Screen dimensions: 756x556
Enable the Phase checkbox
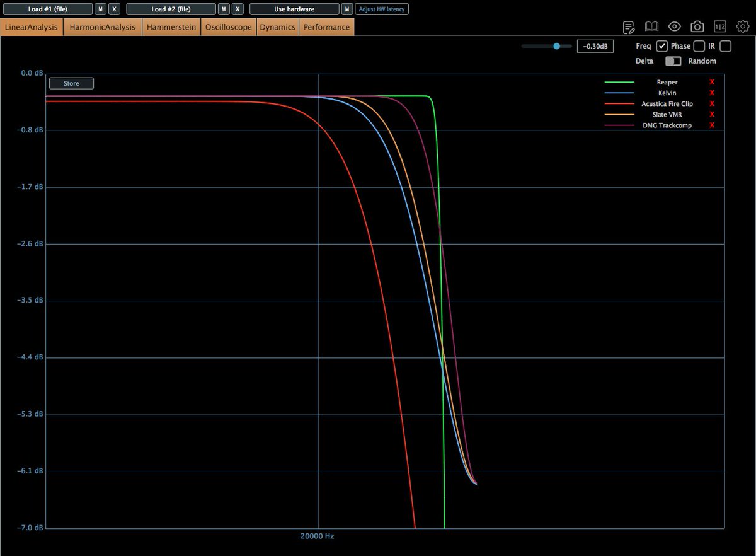(699, 45)
